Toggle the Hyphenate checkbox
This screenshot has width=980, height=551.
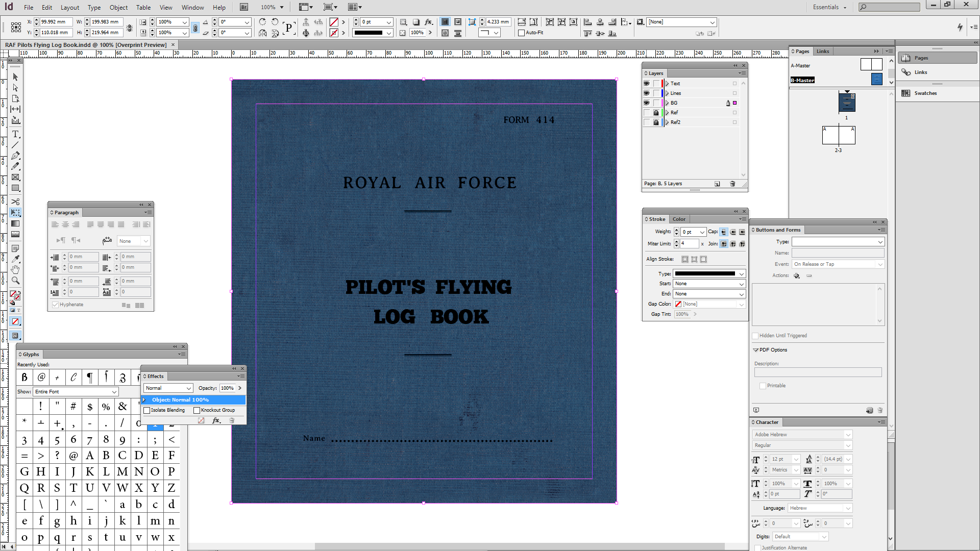[x=55, y=305]
